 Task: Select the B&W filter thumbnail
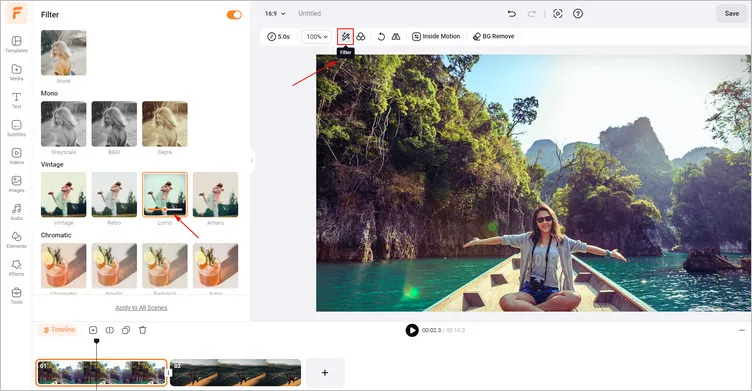(114, 124)
